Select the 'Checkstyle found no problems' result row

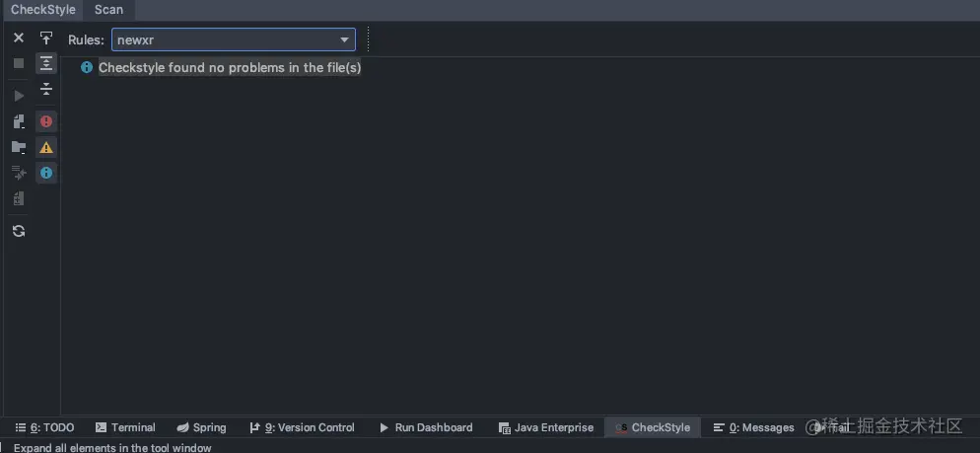(x=230, y=67)
